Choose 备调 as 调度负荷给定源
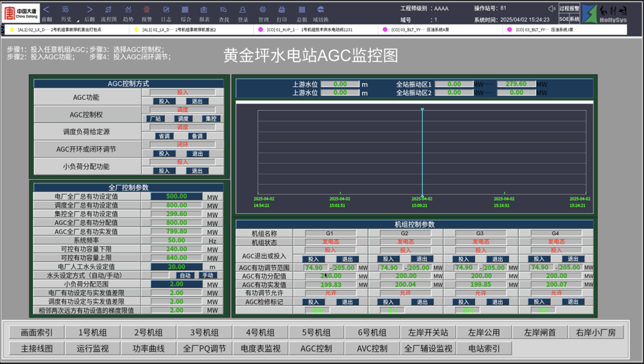This screenshot has width=644, height=364. tap(197, 136)
